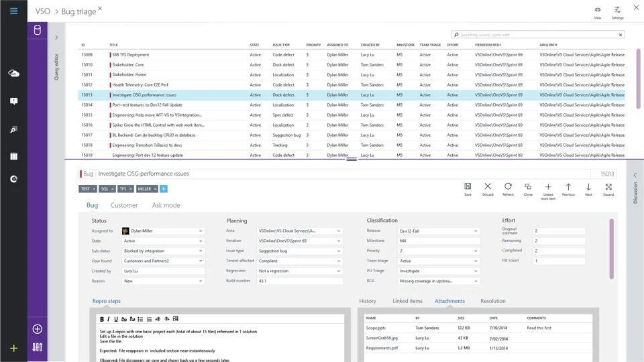Open the Resolution tab
This screenshot has width=644, height=362.
[x=493, y=301]
